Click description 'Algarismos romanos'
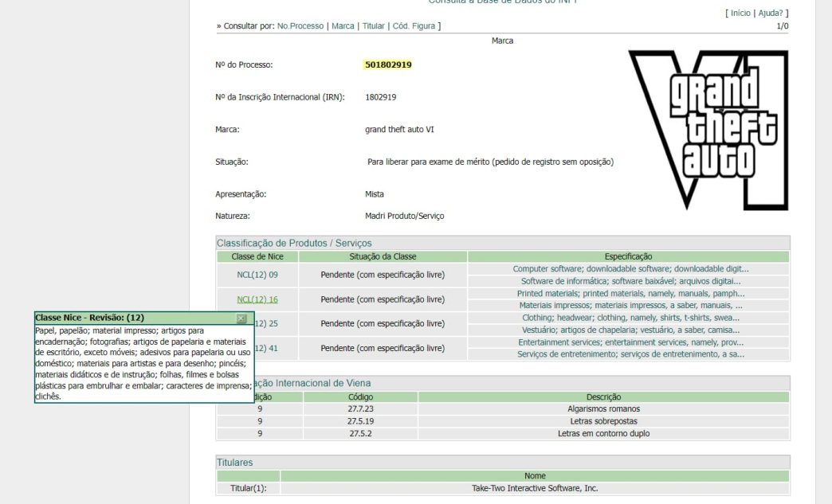This screenshot has width=832, height=504. coord(603,409)
